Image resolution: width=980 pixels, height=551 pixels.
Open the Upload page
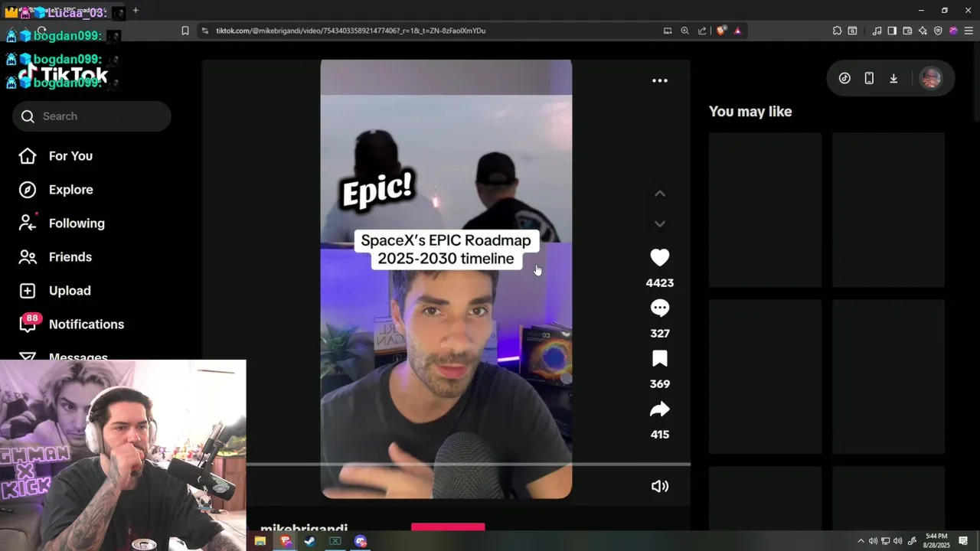[70, 291]
